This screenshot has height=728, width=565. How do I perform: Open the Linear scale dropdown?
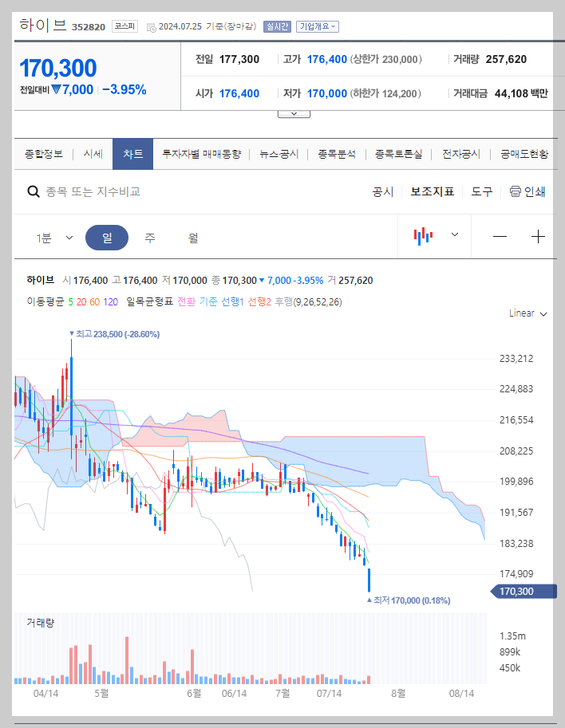(x=524, y=313)
